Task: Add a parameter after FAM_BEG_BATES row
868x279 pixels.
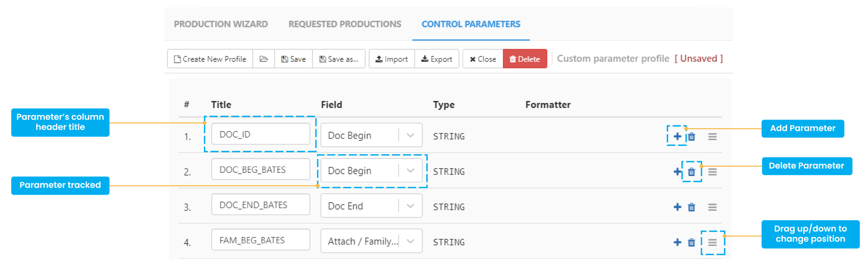Action: pos(677,242)
